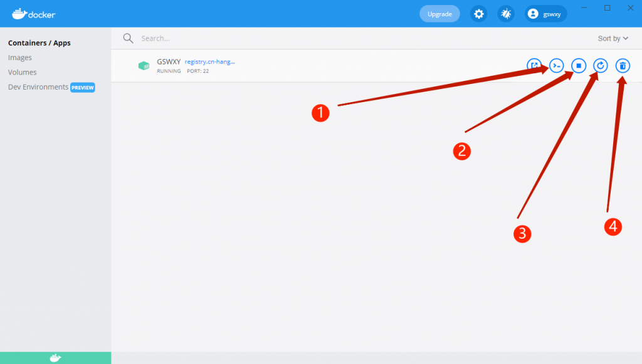642x364 pixels.
Task: Go to Images section
Action: (x=19, y=58)
